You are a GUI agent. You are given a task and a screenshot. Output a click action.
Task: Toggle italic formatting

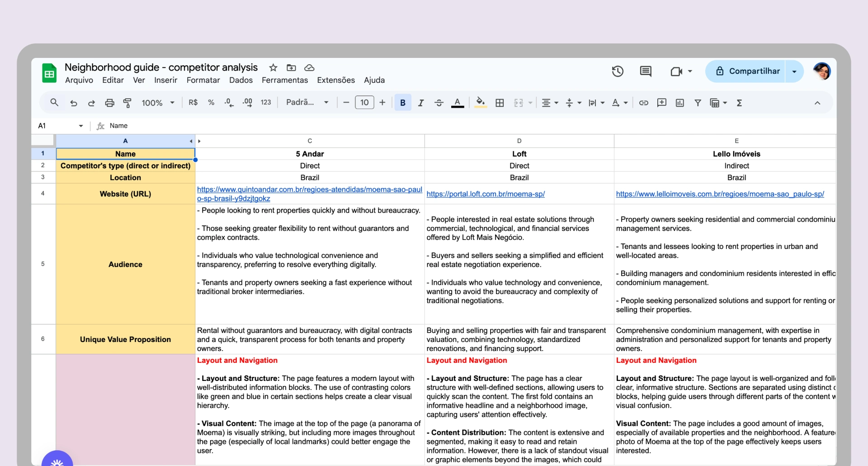[x=421, y=103]
